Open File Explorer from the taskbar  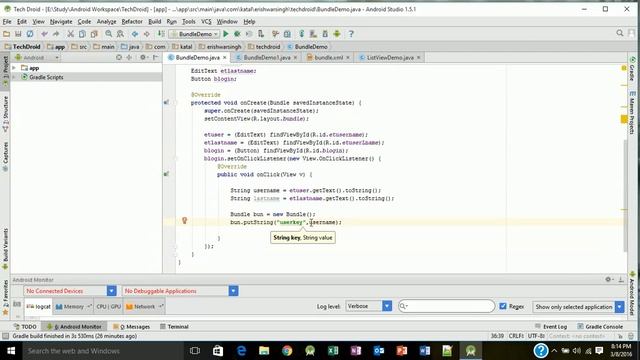264,351
